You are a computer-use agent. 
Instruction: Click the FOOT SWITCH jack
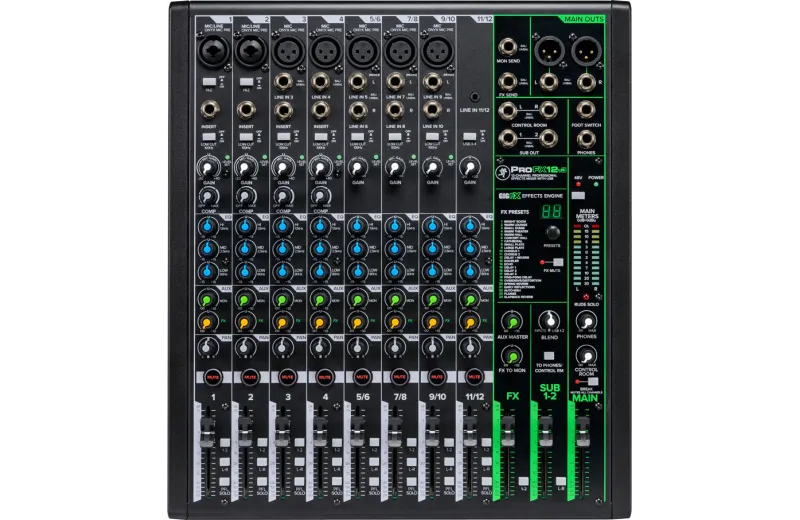point(586,110)
